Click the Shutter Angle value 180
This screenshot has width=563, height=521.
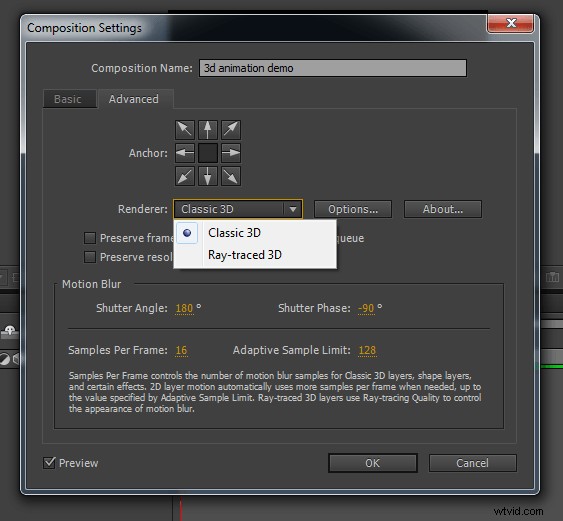184,308
